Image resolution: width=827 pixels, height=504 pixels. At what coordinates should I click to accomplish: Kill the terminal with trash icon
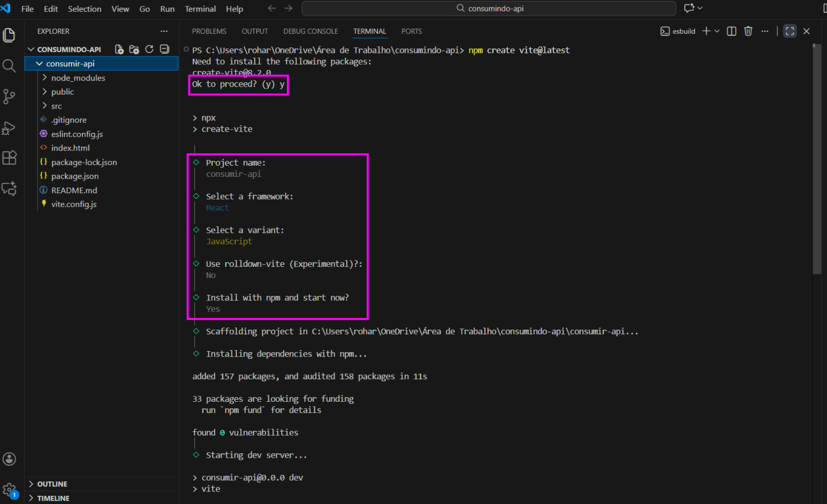(x=748, y=31)
